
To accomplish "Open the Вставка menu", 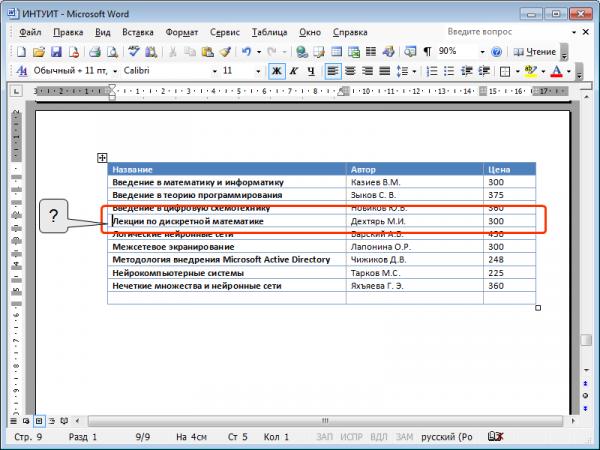I will [138, 33].
